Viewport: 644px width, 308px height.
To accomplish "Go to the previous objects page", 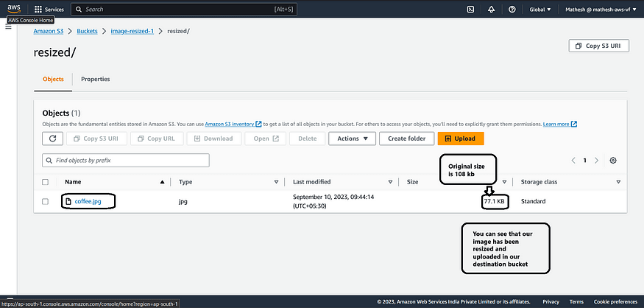I will coord(573,161).
